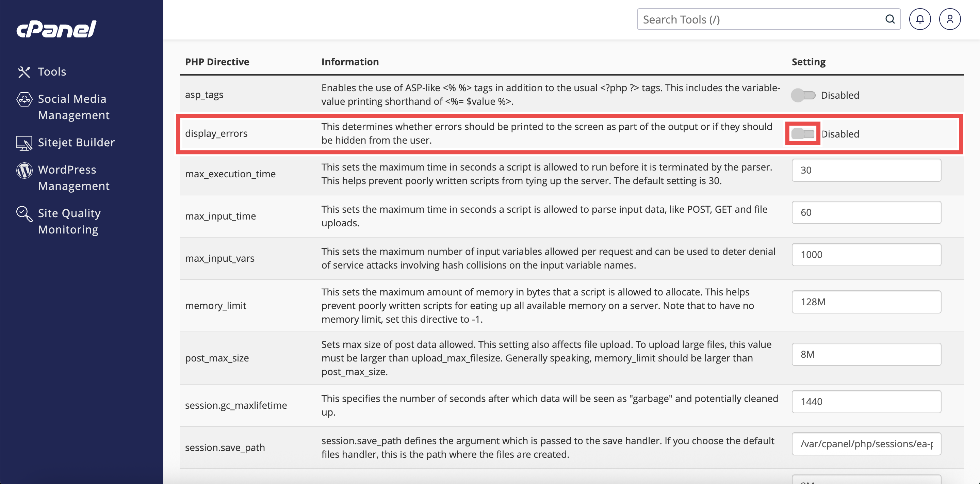Go to Social Media Management text link

73,107
